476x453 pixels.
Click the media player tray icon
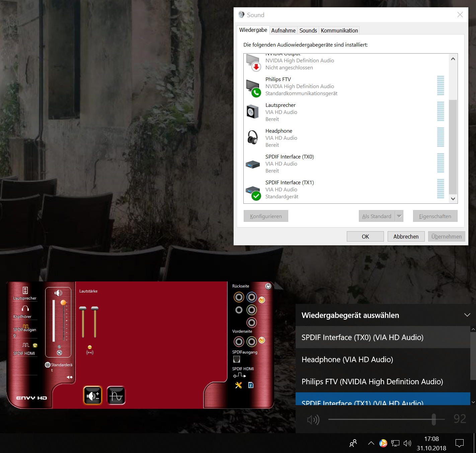(383, 443)
